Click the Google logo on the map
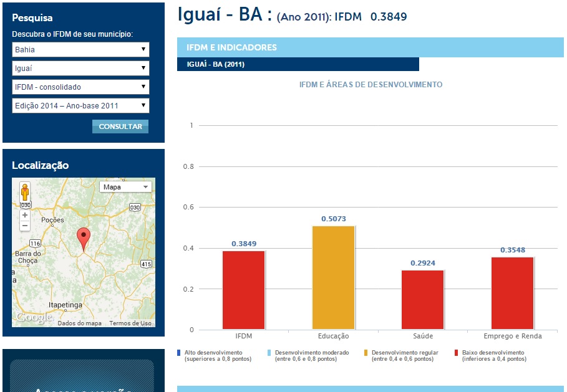 pos(35,318)
